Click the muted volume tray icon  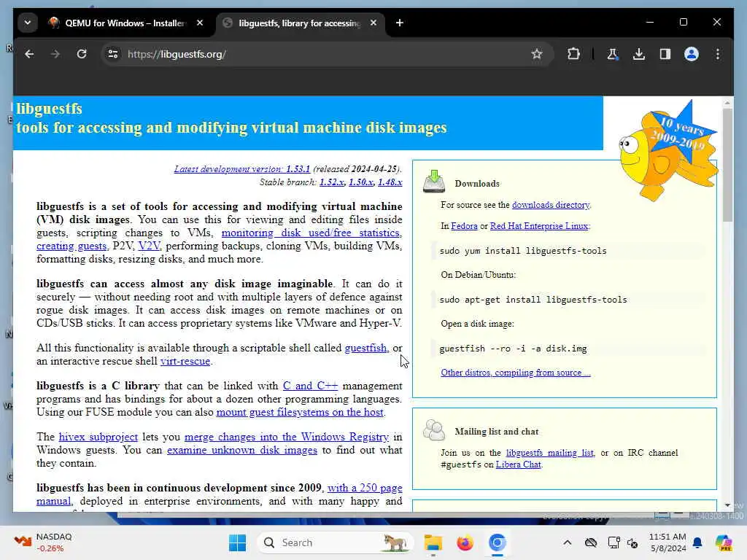point(632,542)
